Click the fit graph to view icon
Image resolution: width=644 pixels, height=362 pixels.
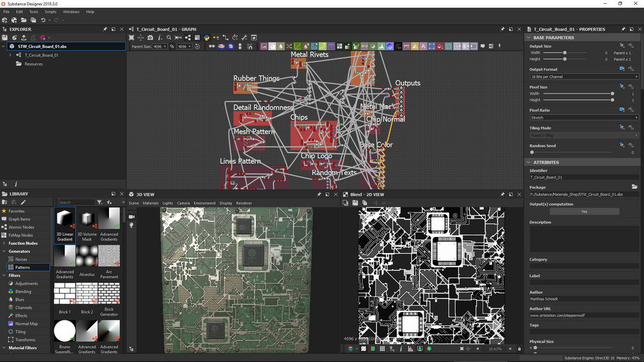pyautogui.click(x=131, y=37)
